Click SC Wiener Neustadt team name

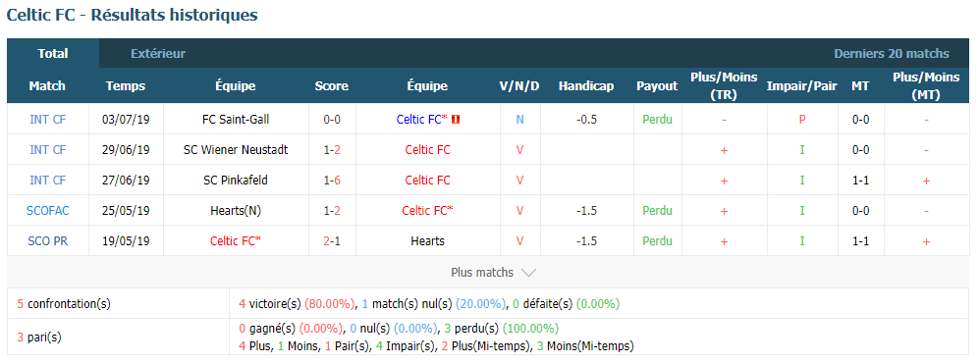coord(237,150)
